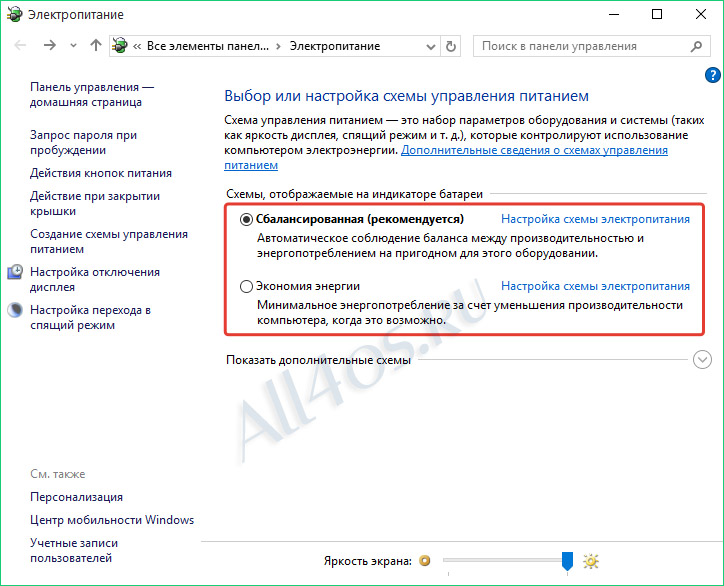Click the forward navigation arrow
724x586 pixels.
[x=49, y=45]
